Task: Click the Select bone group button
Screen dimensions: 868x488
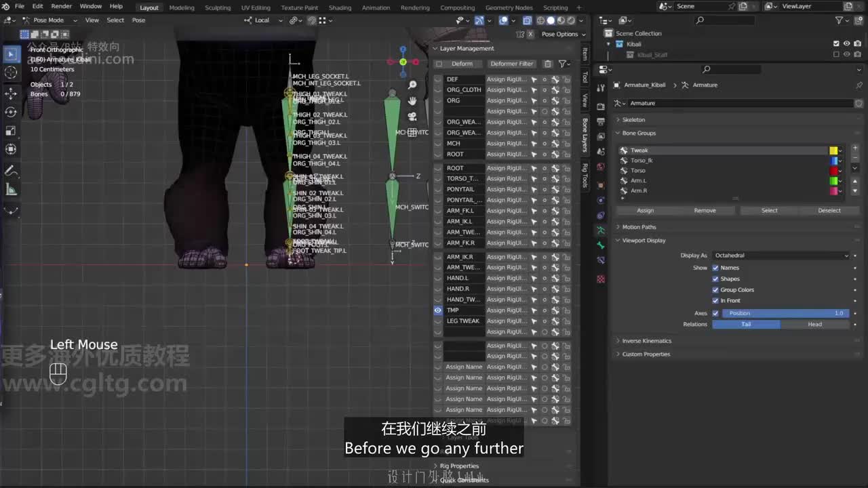Action: 769,210
